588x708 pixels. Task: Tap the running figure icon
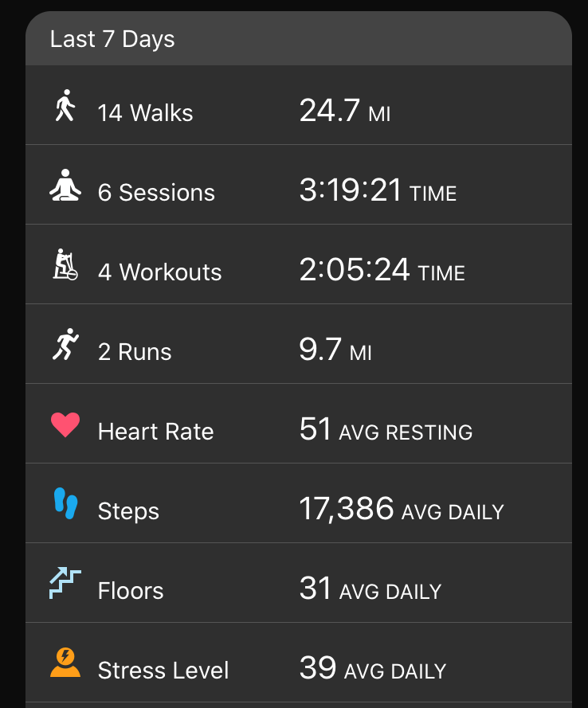[x=65, y=344]
